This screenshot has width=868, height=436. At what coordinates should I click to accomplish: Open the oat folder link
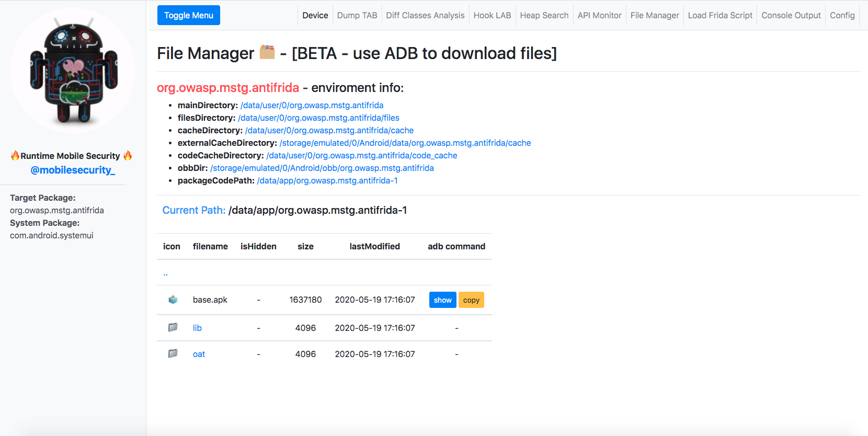click(x=199, y=354)
